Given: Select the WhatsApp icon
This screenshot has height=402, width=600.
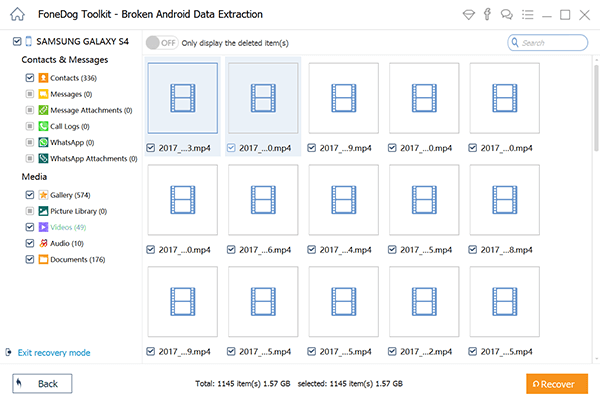Looking at the screenshot, I should click(43, 142).
